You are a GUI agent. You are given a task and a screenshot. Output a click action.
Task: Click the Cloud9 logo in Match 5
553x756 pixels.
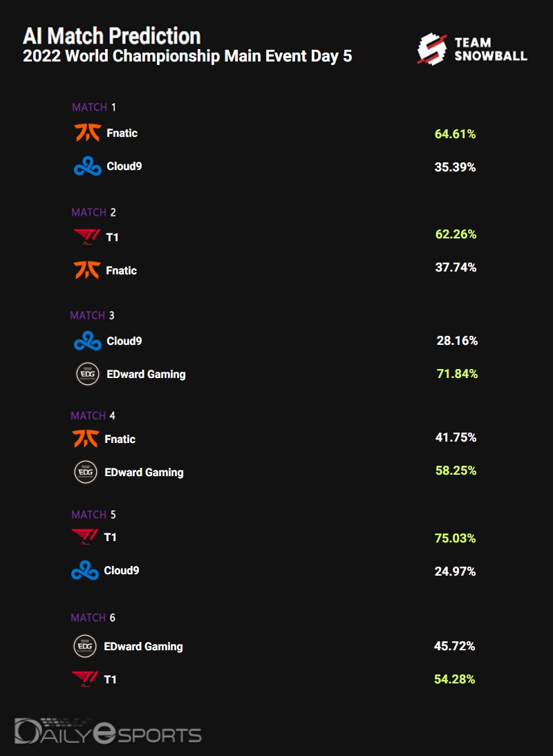(x=85, y=571)
